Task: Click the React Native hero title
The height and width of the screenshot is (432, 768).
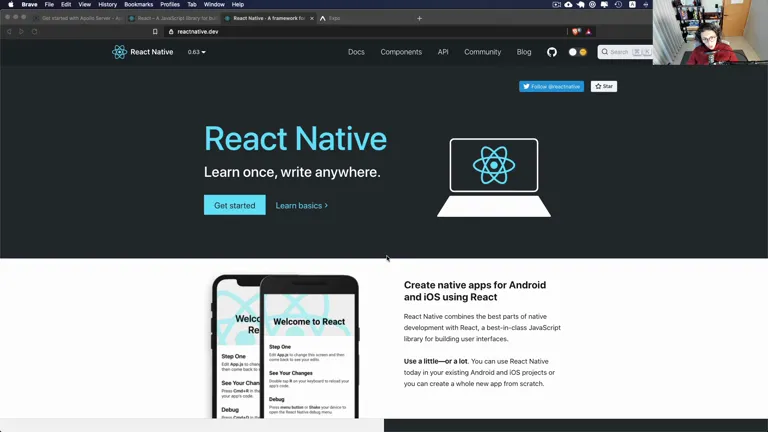Action: (295, 139)
